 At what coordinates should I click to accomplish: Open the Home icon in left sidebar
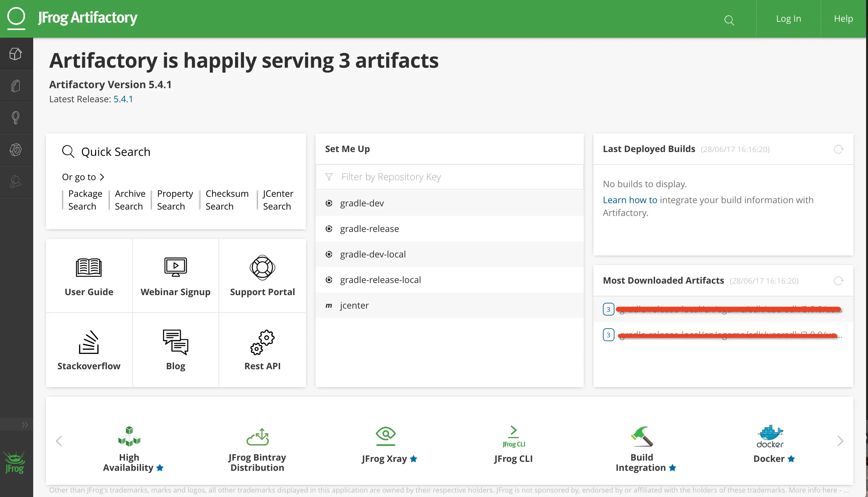[16, 54]
